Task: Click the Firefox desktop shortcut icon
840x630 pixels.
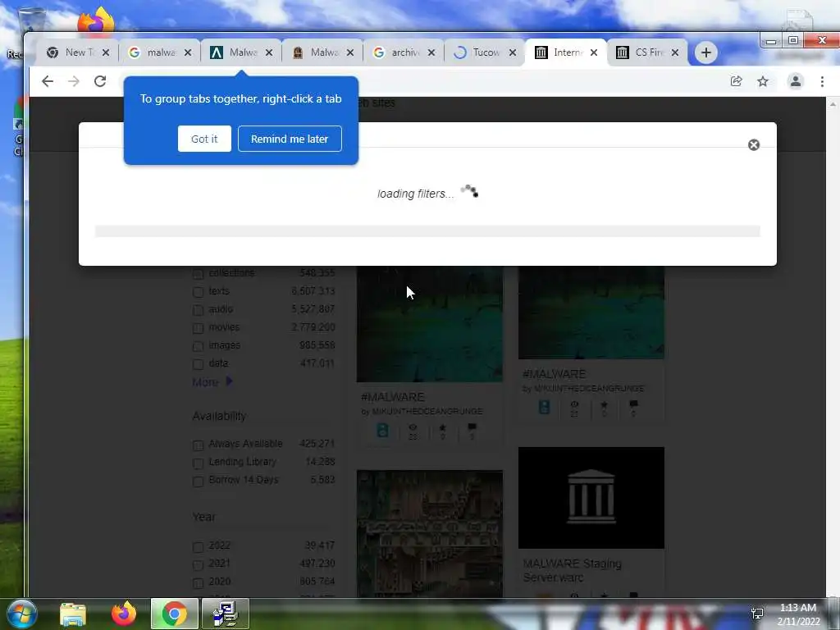Action: (95, 21)
